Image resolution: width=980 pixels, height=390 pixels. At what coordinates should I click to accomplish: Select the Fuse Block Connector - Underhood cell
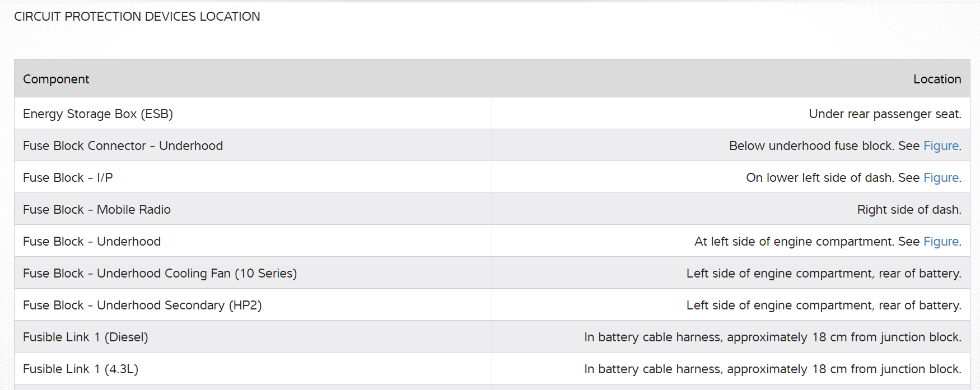click(123, 146)
